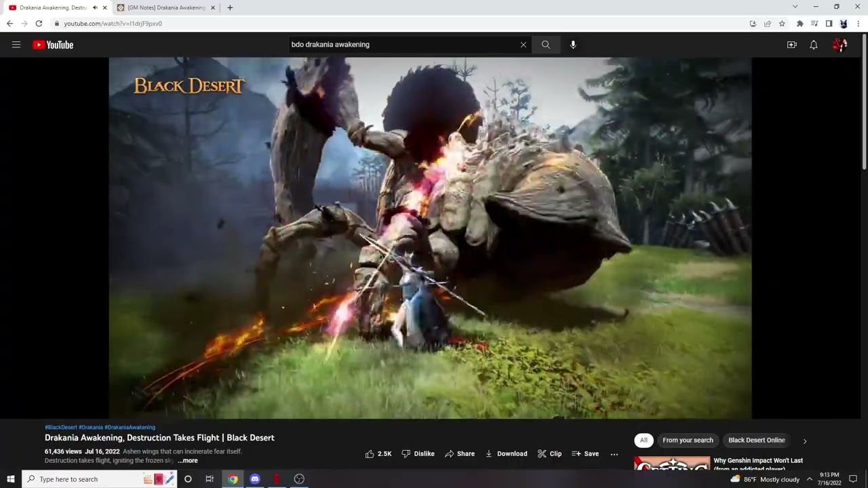
Task: Save video to playlist
Action: 585,453
